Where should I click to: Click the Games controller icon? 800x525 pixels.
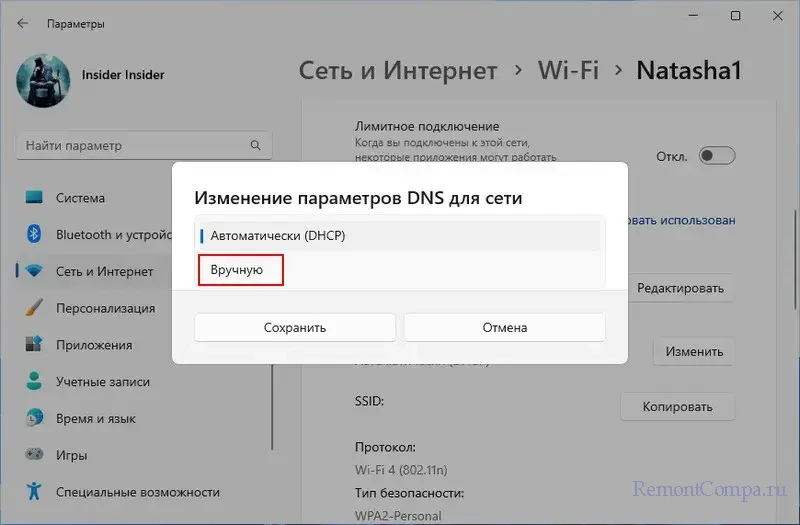coord(35,455)
